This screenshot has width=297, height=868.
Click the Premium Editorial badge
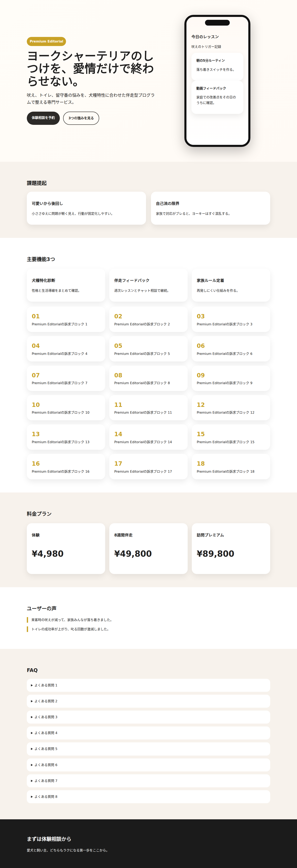[46, 41]
